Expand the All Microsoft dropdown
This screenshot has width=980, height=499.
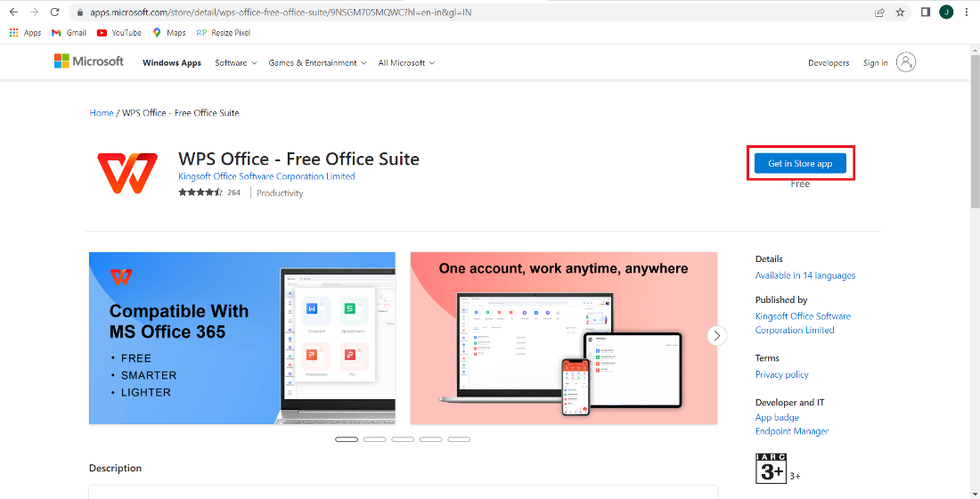click(x=406, y=63)
